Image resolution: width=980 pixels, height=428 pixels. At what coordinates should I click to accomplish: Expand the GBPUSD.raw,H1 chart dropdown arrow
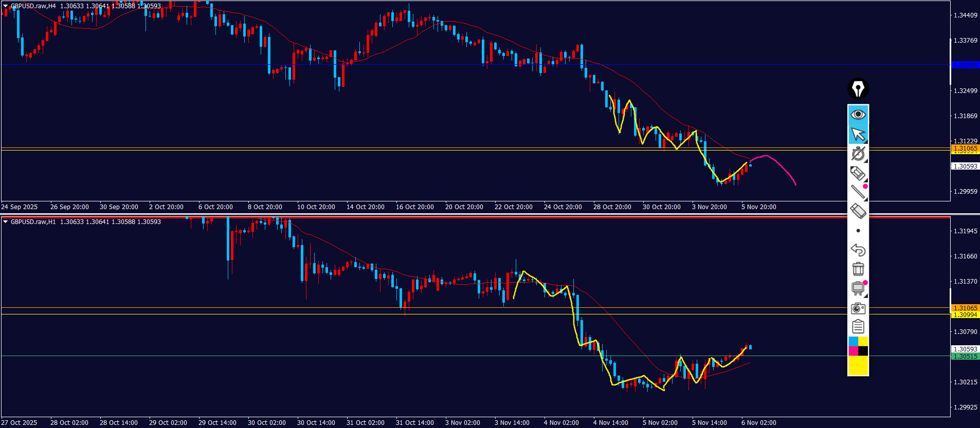5,222
